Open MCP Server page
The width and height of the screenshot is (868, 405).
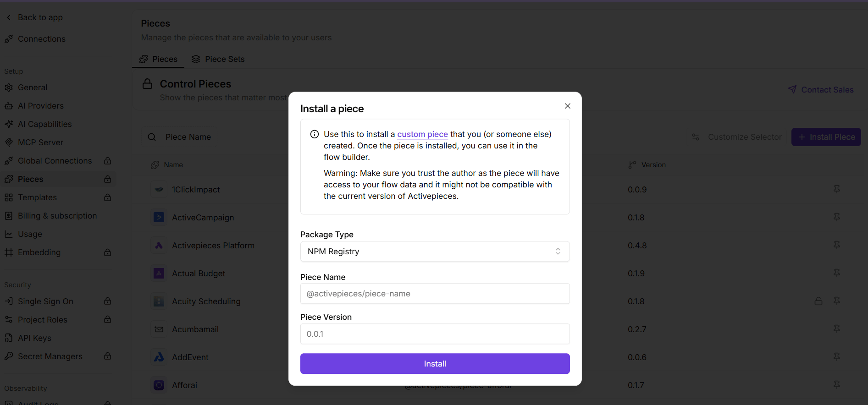coord(34,142)
